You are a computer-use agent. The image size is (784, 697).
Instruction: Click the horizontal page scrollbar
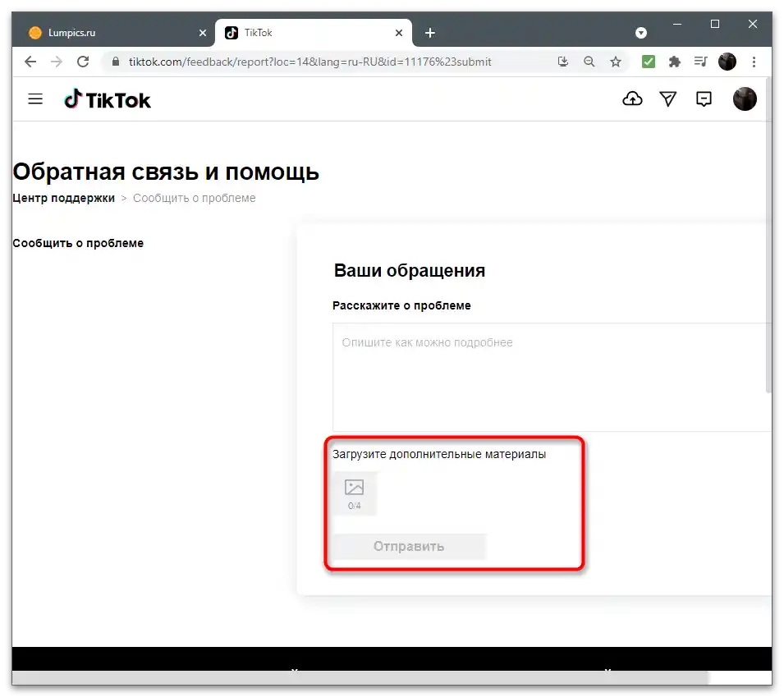(x=360, y=678)
